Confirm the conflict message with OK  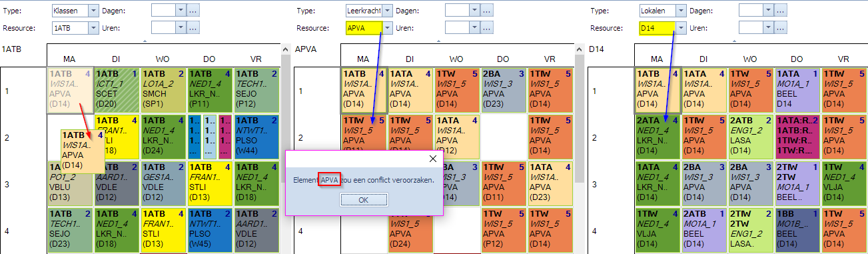(364, 200)
